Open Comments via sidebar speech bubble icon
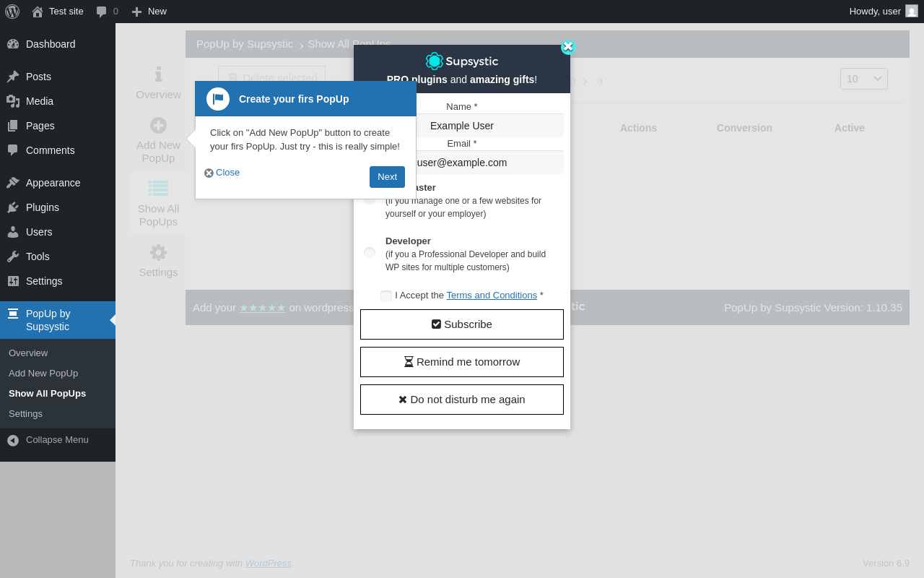The image size is (924, 578). pyautogui.click(x=13, y=150)
